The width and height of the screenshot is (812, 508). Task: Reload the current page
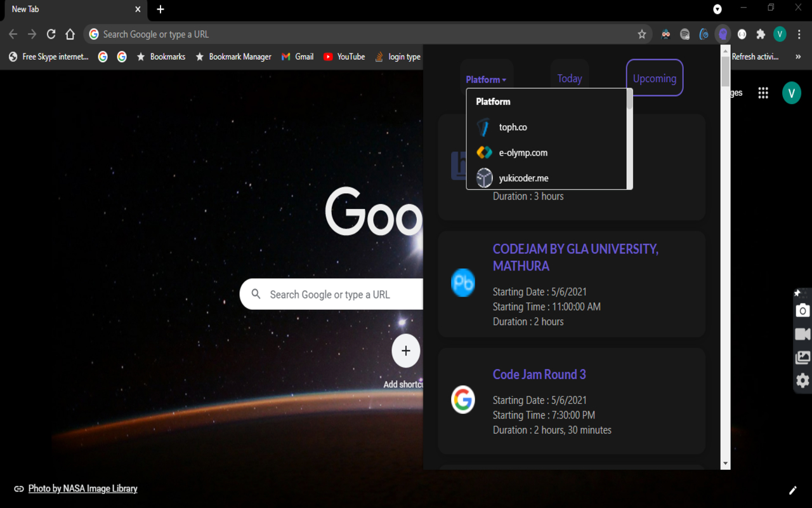pos(51,34)
